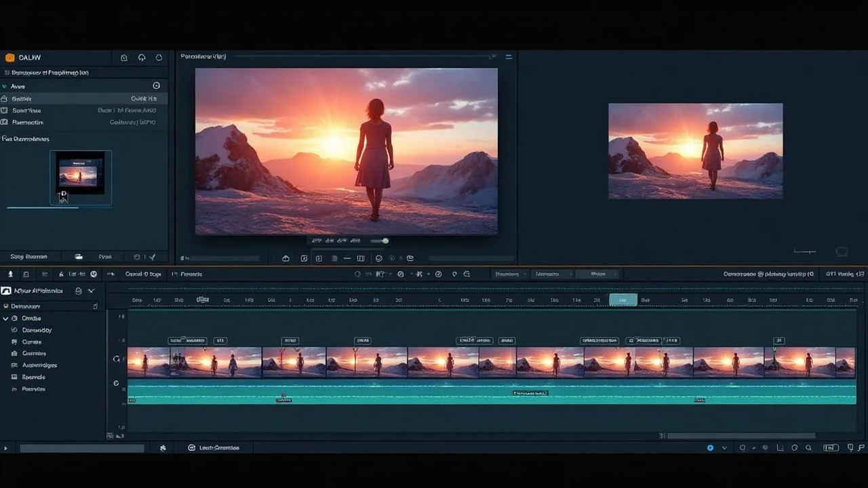Select the scissors split tool on the timeline toolbar
Image resolution: width=868 pixels, height=488 pixels.
419,274
